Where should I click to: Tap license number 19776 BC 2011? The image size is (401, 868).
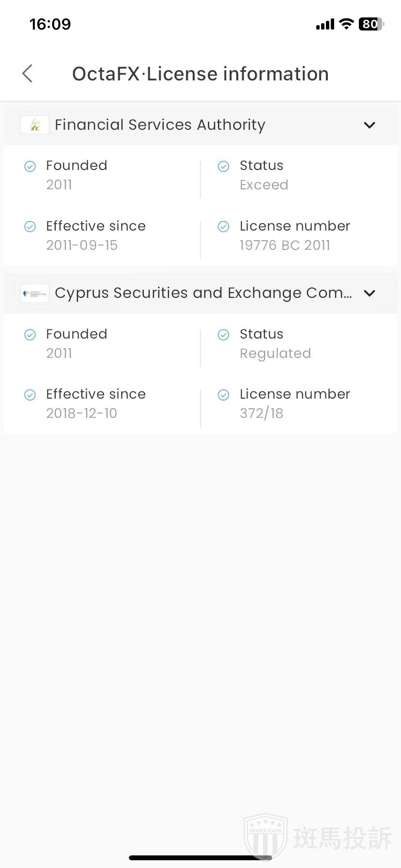(x=285, y=245)
